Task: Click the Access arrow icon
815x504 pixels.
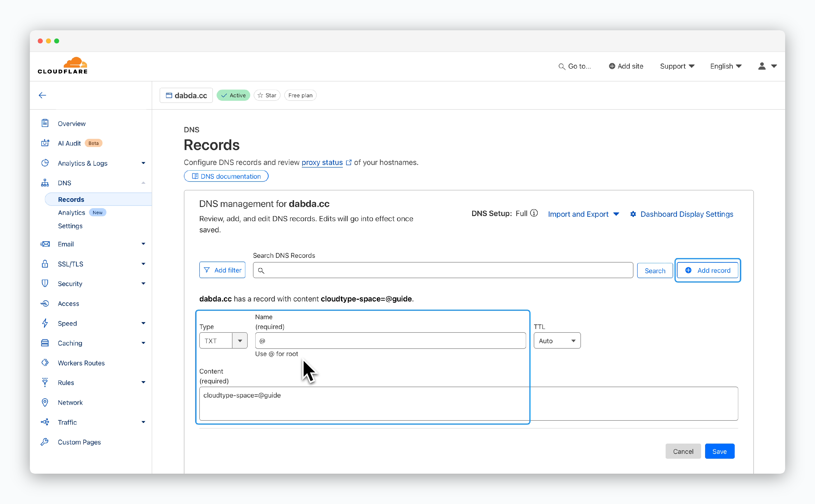Action: pos(45,303)
